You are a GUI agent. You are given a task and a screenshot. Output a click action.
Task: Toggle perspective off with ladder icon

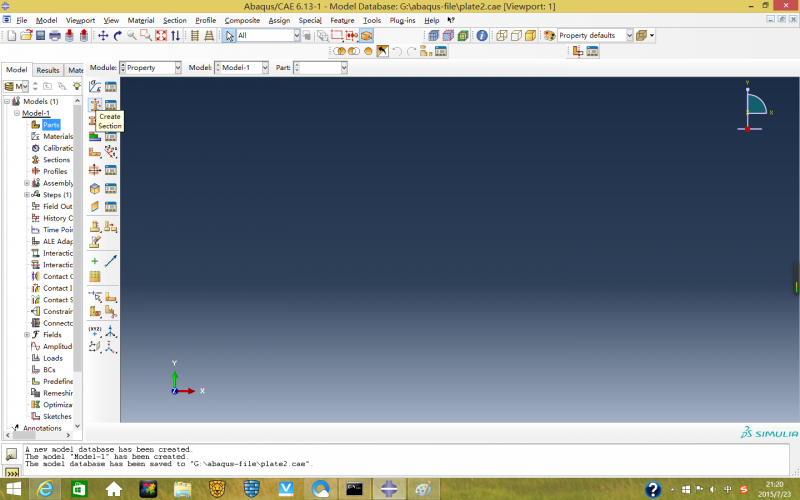(194, 35)
